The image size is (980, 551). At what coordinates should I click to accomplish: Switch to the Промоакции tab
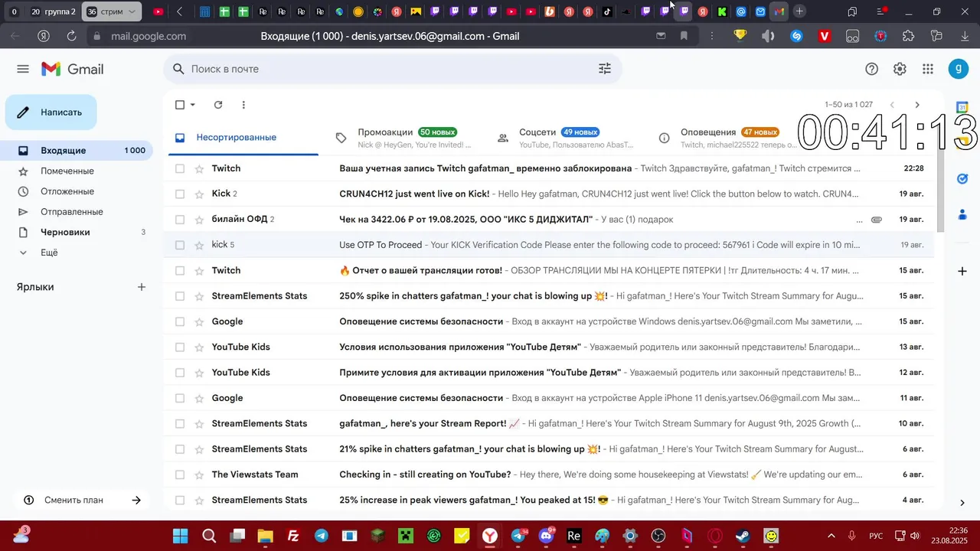tap(407, 138)
